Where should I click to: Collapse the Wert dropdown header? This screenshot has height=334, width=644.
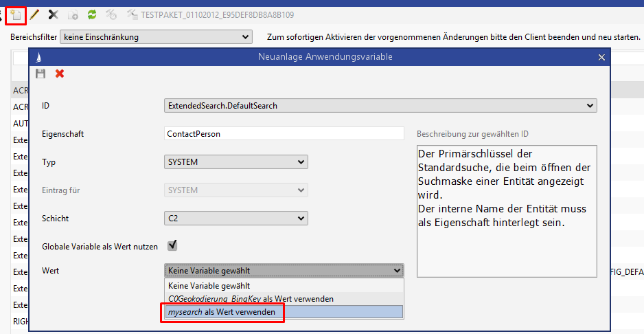284,271
